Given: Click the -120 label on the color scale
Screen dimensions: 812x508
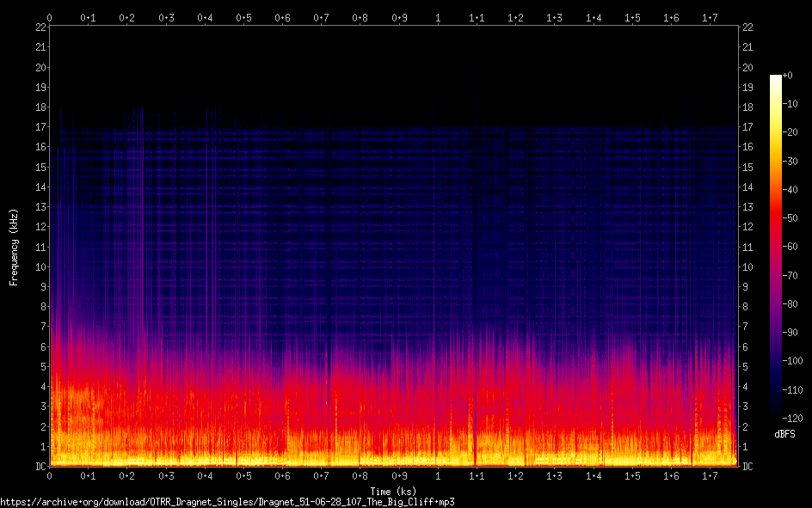Looking at the screenshot, I should point(789,417).
